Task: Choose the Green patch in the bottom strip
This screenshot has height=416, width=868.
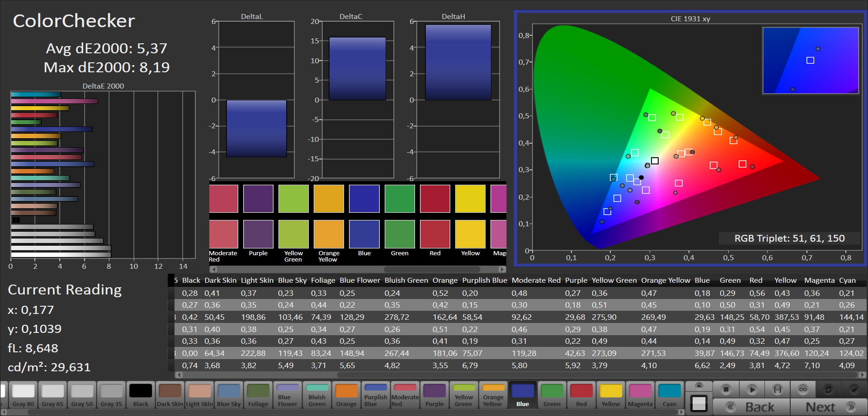Action: (x=552, y=395)
